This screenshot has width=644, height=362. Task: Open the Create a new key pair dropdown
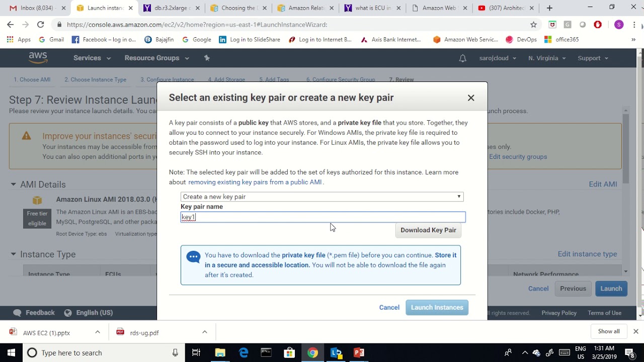point(322,197)
